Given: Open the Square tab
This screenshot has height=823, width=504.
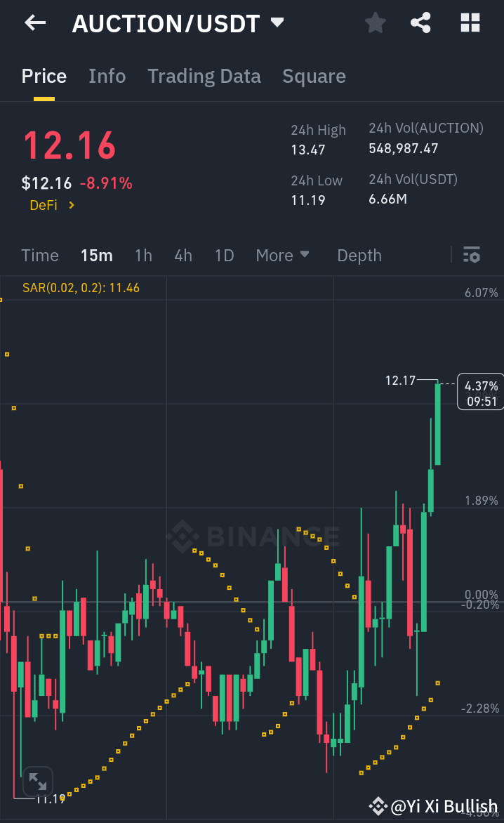Looking at the screenshot, I should click(314, 76).
